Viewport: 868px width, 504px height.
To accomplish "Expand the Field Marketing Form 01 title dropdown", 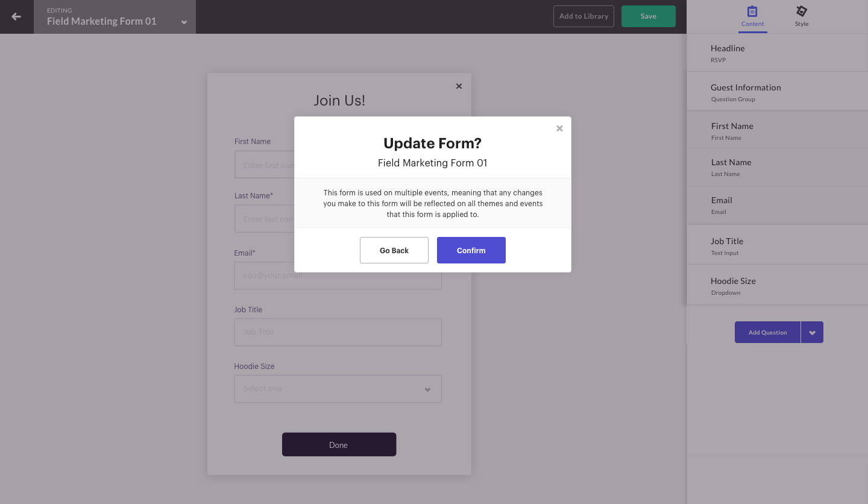I will [x=184, y=22].
